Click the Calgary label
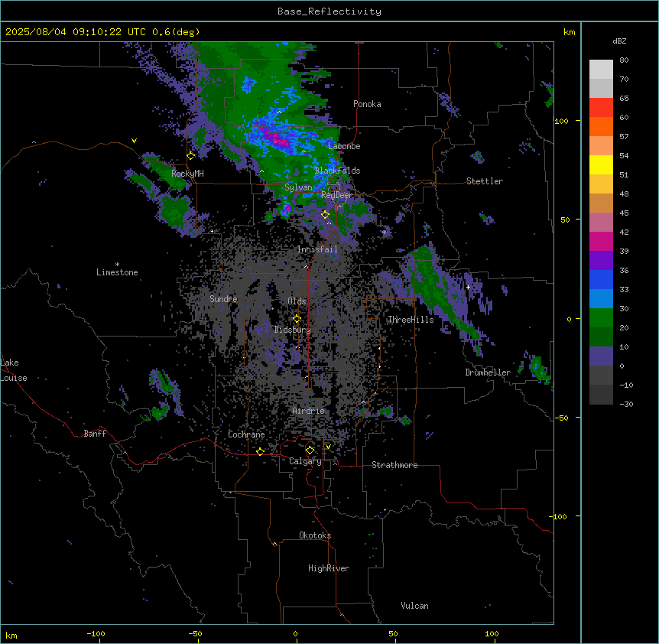 pyautogui.click(x=306, y=461)
